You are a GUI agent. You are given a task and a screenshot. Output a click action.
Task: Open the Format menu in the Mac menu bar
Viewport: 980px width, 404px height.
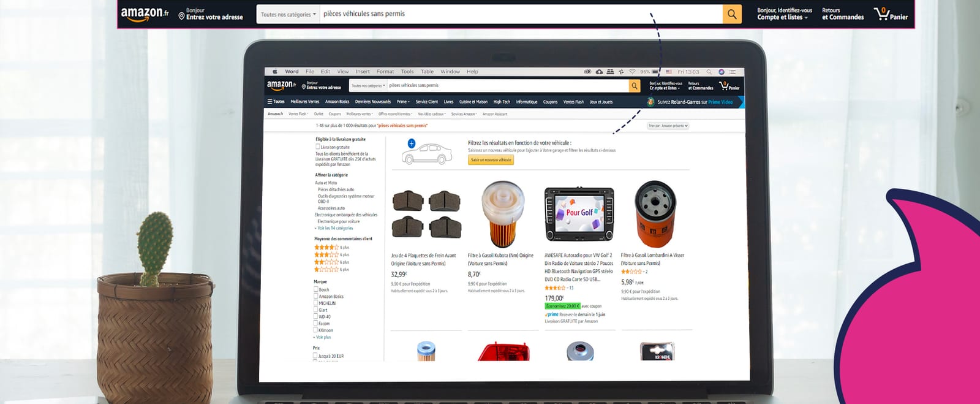(x=385, y=72)
